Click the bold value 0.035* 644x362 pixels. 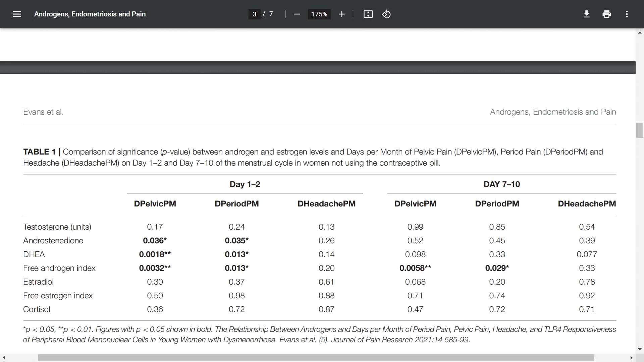[237, 241]
